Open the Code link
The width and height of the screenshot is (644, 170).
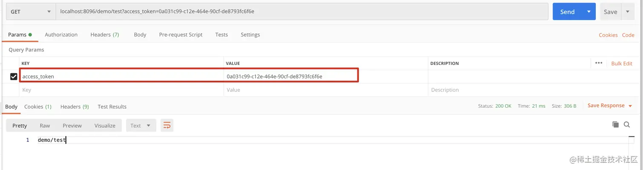(x=628, y=35)
